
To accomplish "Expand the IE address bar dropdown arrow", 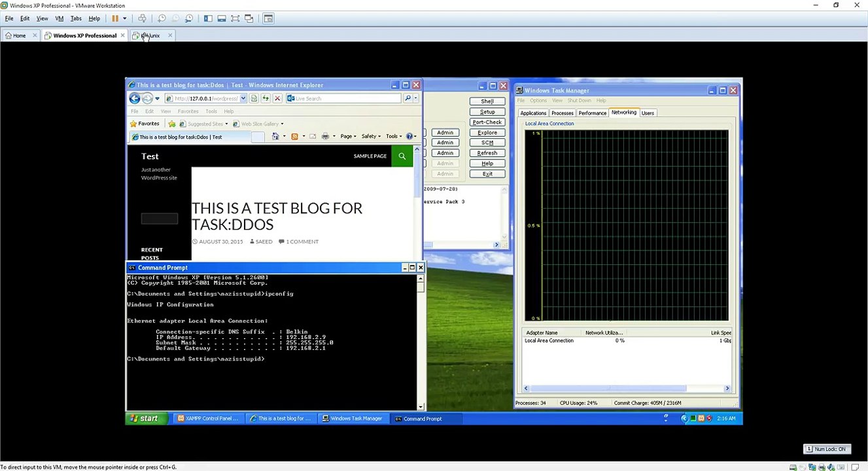I will click(243, 98).
